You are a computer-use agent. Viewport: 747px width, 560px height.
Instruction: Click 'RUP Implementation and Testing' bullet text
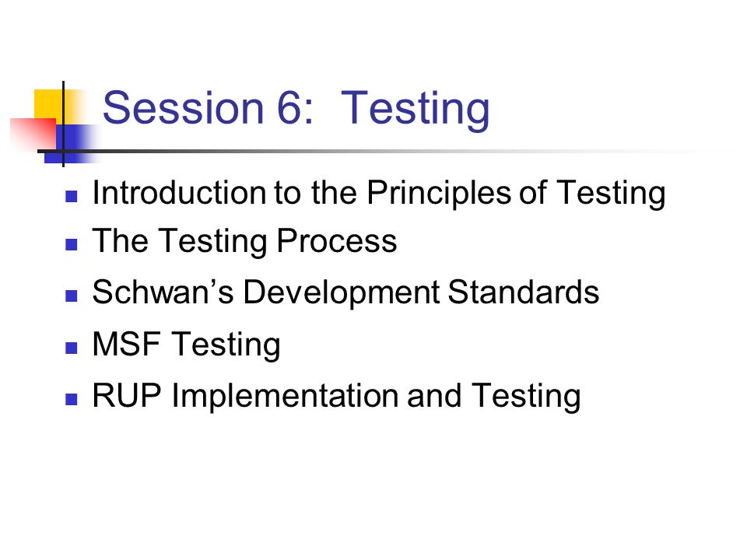pyautogui.click(x=336, y=396)
